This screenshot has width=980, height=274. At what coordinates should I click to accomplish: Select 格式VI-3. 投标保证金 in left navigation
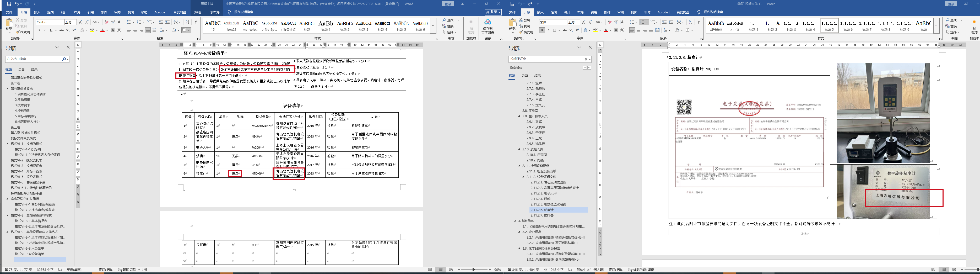click(x=26, y=166)
